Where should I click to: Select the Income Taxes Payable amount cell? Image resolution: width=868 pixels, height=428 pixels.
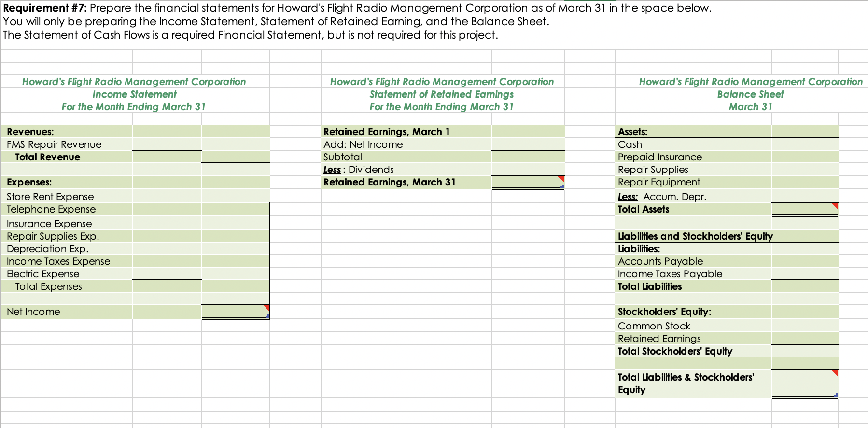pos(805,274)
